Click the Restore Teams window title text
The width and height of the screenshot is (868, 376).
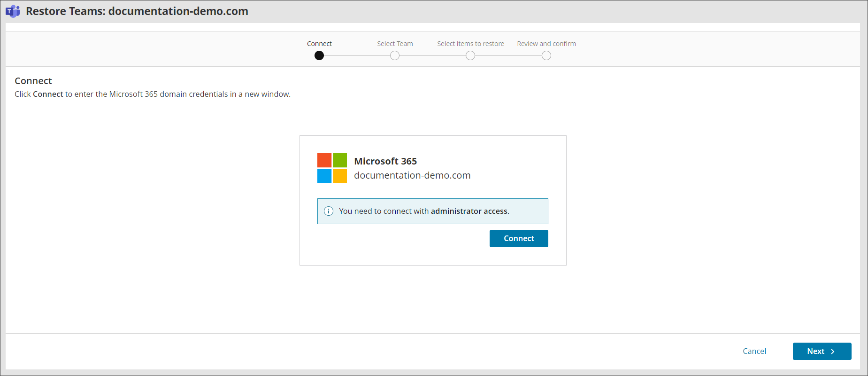point(137,11)
